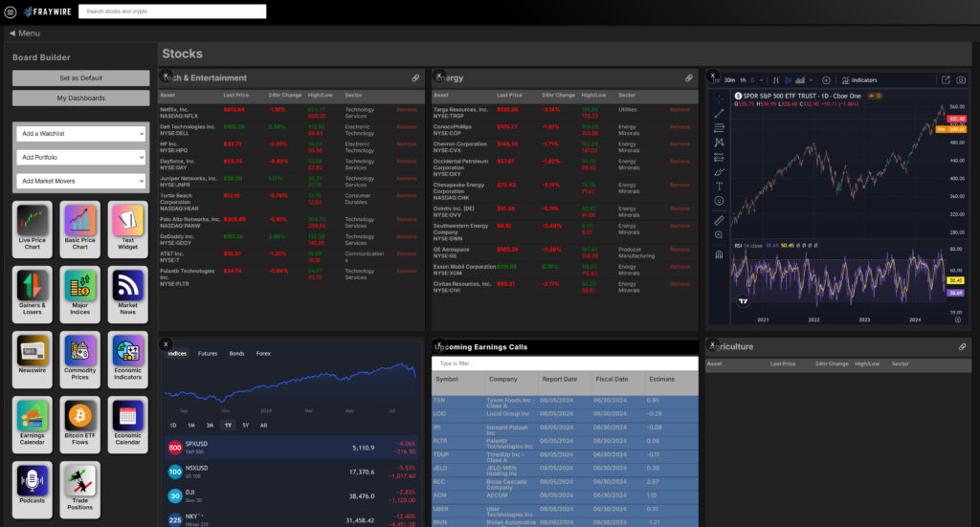Add the Economic Calendar widget
980x527 pixels.
point(127,425)
